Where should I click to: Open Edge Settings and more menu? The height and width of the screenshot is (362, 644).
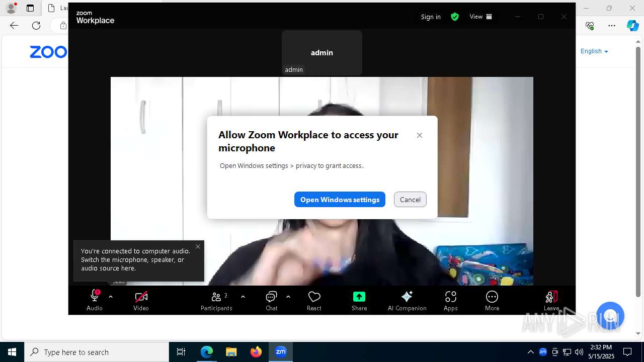(x=612, y=26)
